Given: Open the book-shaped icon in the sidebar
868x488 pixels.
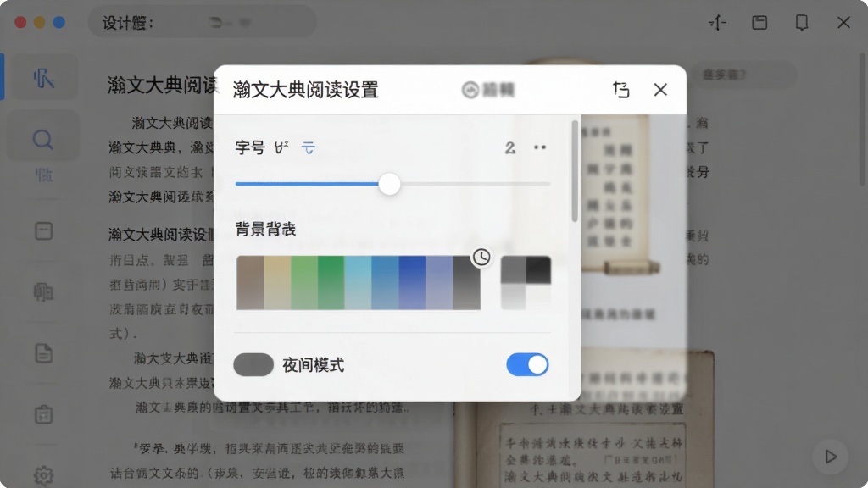Looking at the screenshot, I should [x=43, y=291].
